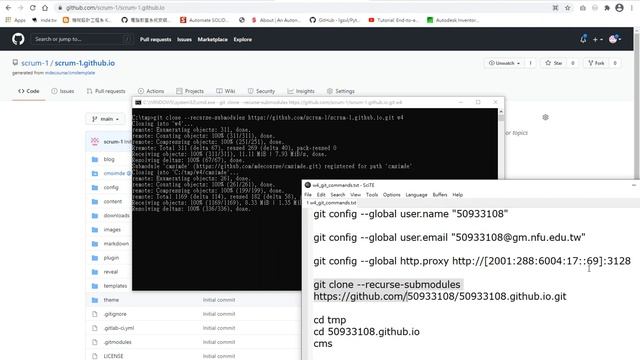640x360 pixels.
Task: Open the main branch selector dropdown
Action: (x=105, y=119)
